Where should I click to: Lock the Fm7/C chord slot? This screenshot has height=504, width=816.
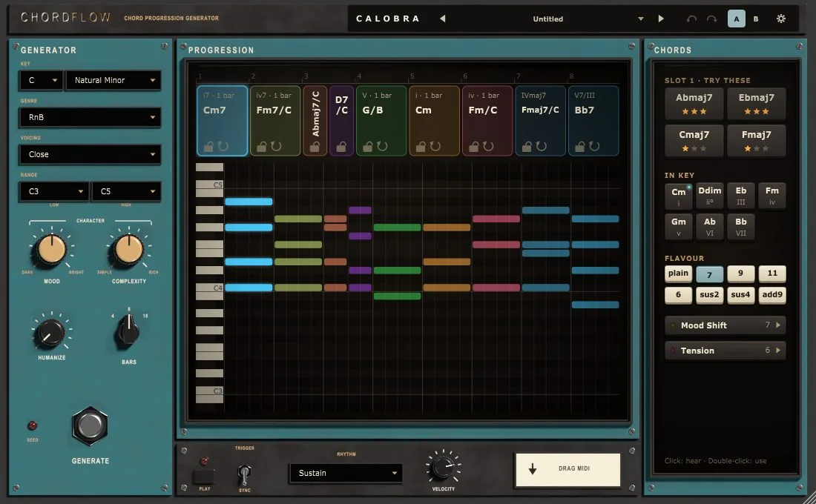(x=262, y=147)
